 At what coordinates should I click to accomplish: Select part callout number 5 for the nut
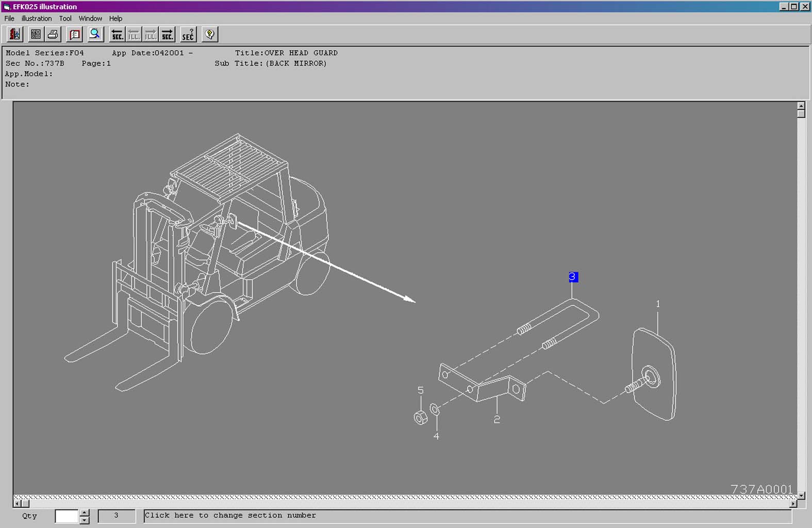(421, 390)
